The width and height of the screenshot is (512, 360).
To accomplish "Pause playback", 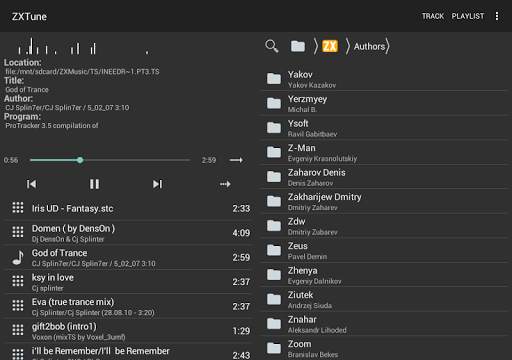I will pos(94,184).
